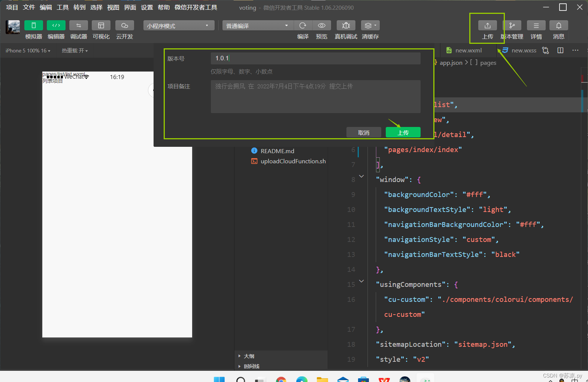588x382 pixels.
Task: Open Windows Start button on taskbar
Action: tap(219, 379)
